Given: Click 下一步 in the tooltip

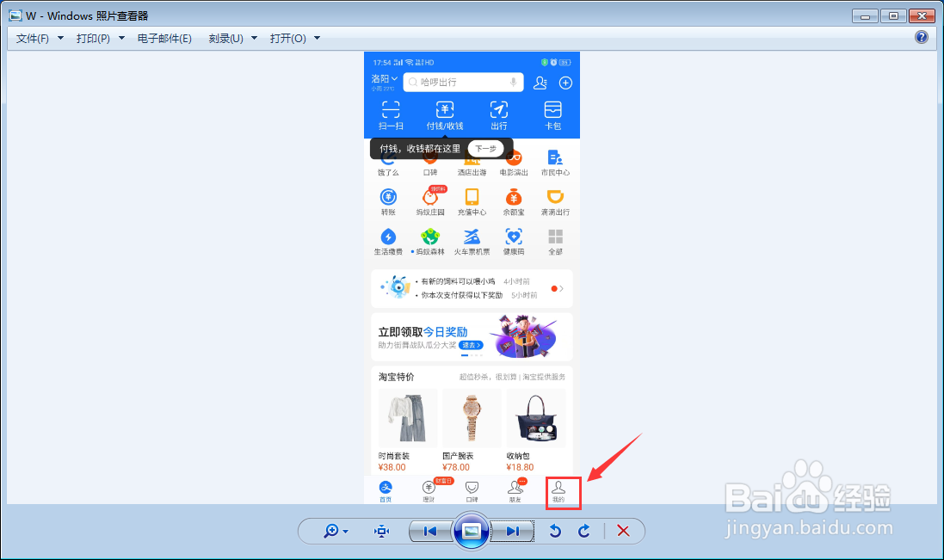Looking at the screenshot, I should [x=486, y=149].
